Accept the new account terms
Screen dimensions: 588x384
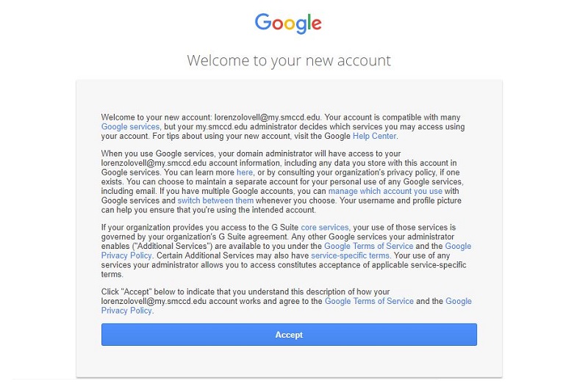point(289,335)
